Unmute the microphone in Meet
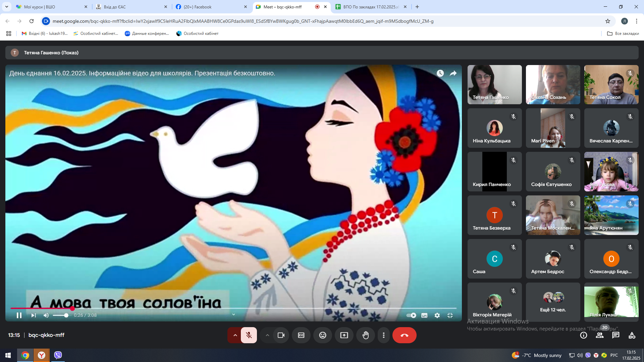 tap(249, 335)
